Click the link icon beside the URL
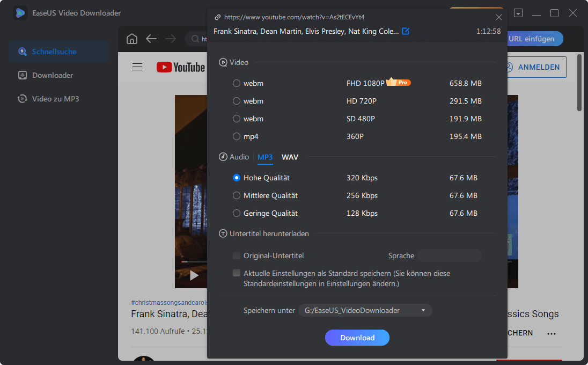 217,17
